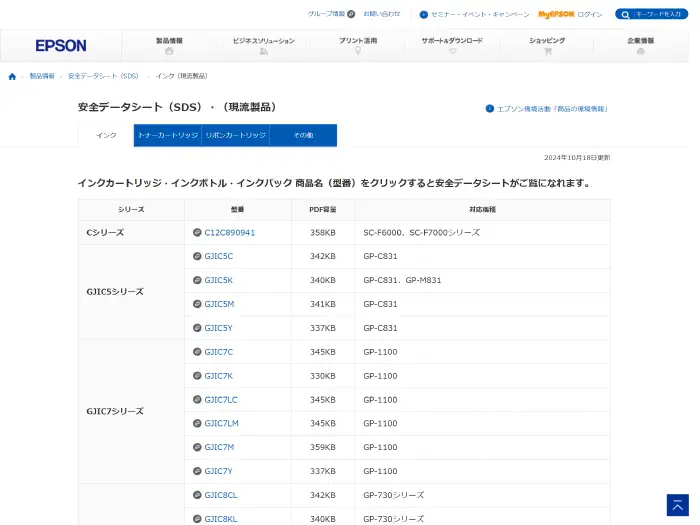Open the サポート&ダウンロード navigation menu
This screenshot has height=525, width=700.
(452, 46)
